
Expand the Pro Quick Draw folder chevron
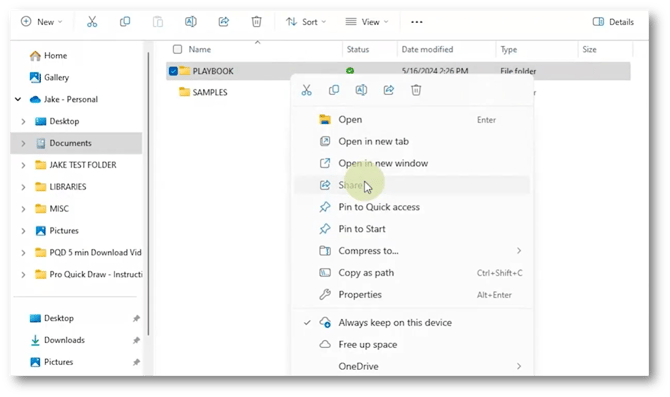(23, 274)
